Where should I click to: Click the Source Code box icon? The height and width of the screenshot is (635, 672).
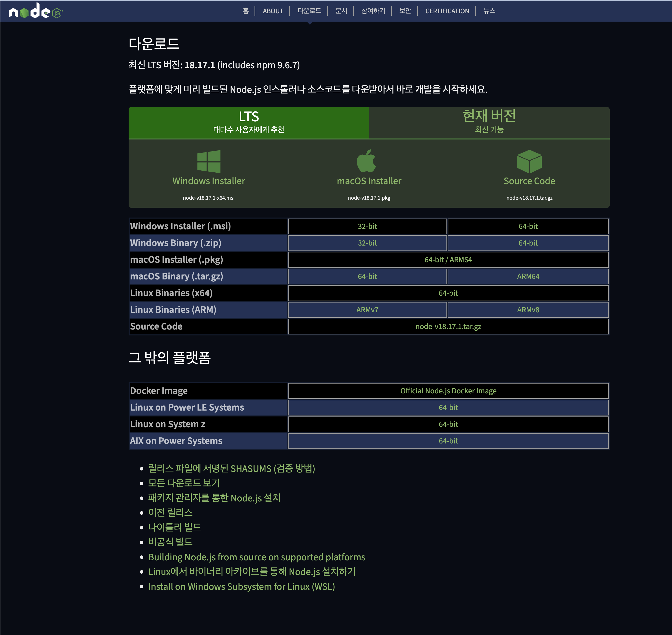[529, 162]
